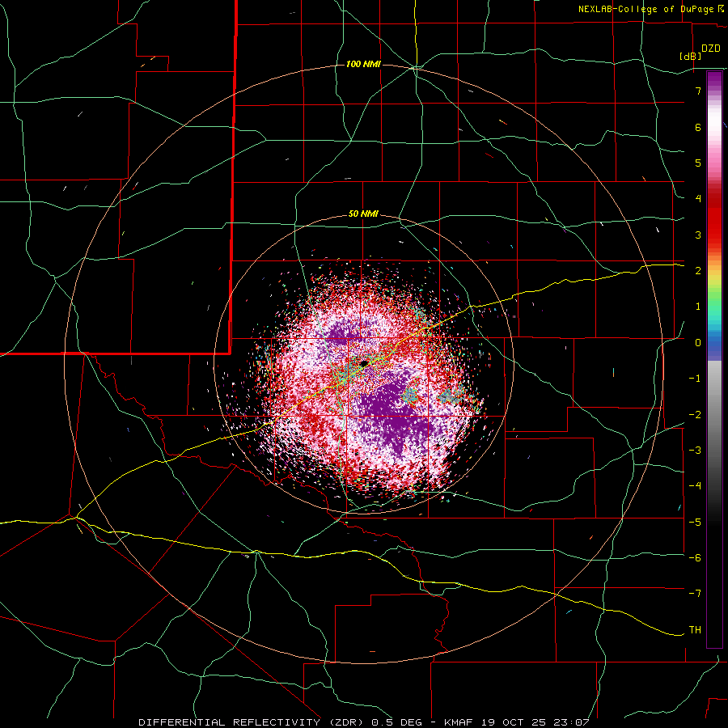This screenshot has height=728, width=728.
Task: Click the -3 dB scale label
Action: coord(695,450)
